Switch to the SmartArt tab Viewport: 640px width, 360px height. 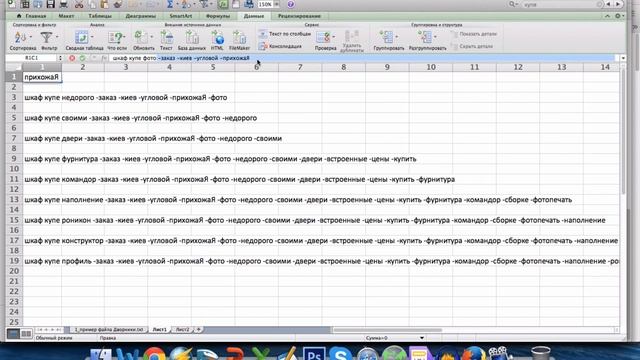click(x=181, y=16)
